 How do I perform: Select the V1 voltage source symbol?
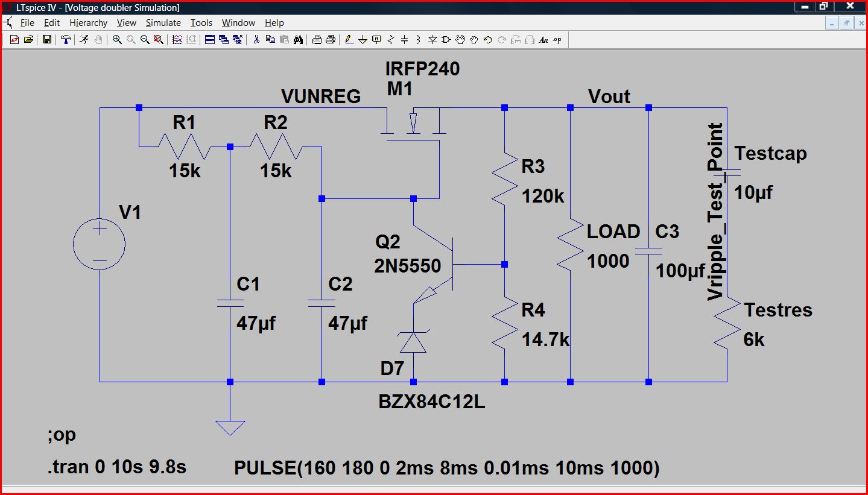(100, 245)
